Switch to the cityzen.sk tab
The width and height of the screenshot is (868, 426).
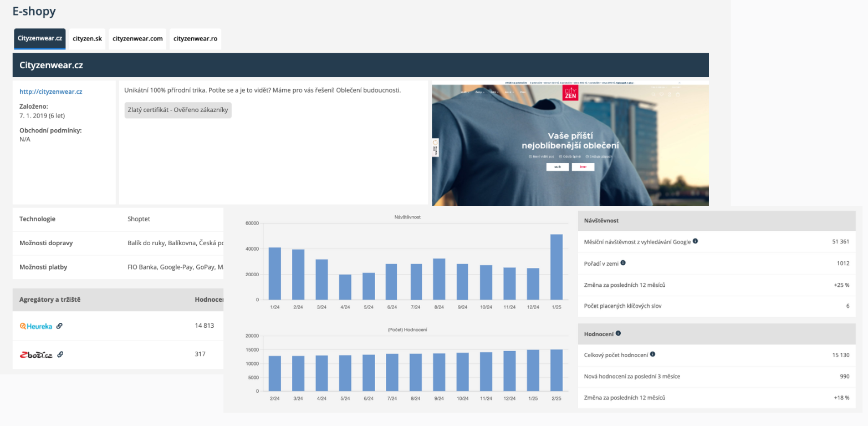86,39
